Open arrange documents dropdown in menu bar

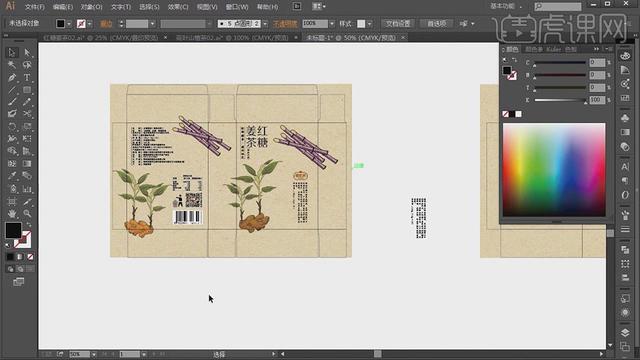point(319,6)
